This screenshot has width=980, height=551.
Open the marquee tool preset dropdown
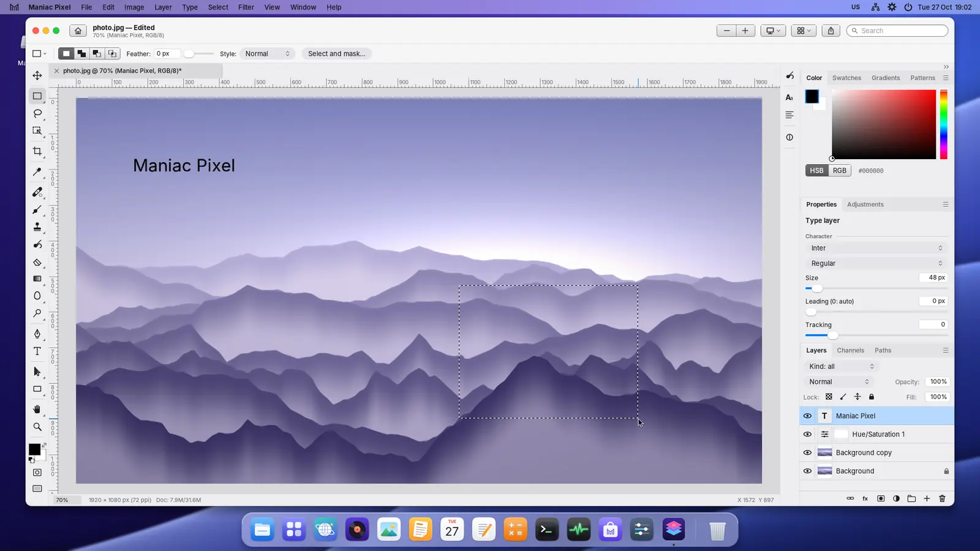(39, 54)
